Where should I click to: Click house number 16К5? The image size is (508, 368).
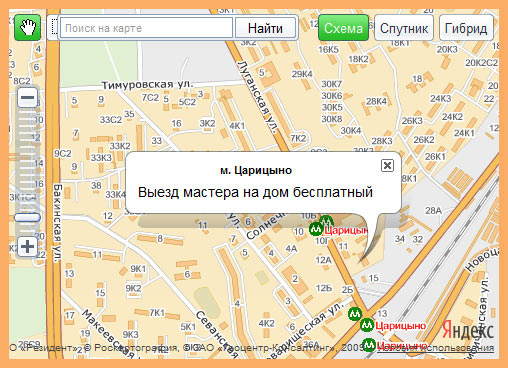pos(328,50)
